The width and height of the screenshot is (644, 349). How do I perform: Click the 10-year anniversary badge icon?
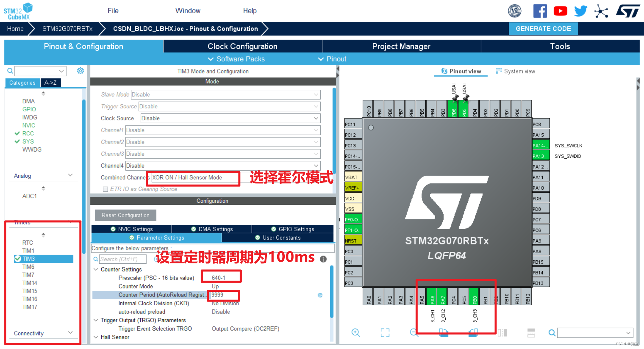(x=515, y=11)
